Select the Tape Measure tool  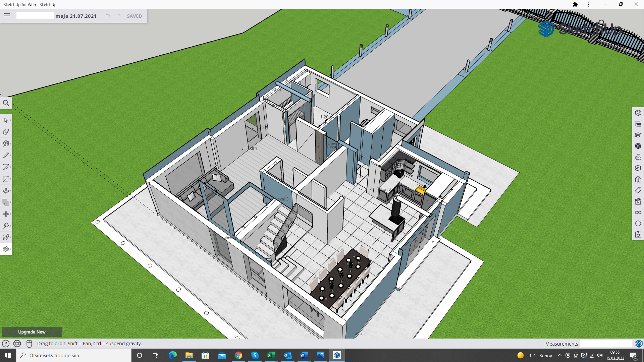[x=6, y=226]
